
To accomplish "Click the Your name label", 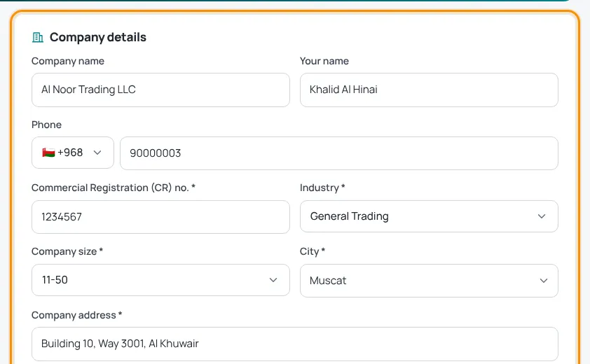I will tap(324, 61).
